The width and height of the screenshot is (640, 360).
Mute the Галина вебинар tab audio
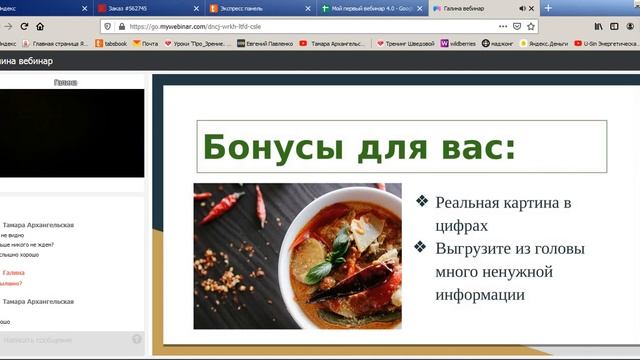(x=522, y=8)
